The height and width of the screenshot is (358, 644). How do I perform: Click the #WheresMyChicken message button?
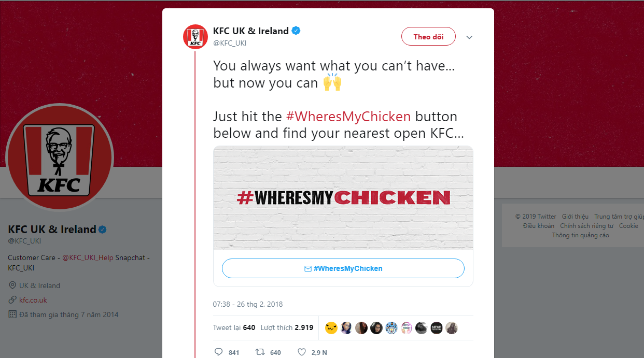[343, 268]
